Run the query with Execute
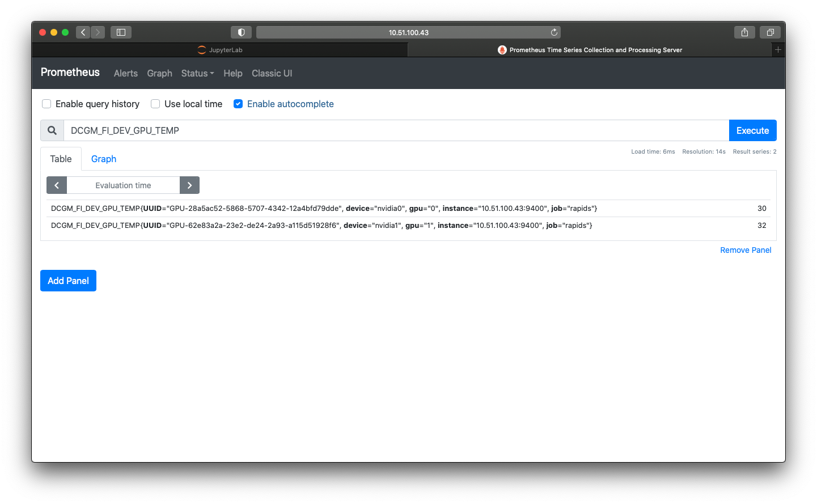The image size is (817, 504). click(752, 130)
